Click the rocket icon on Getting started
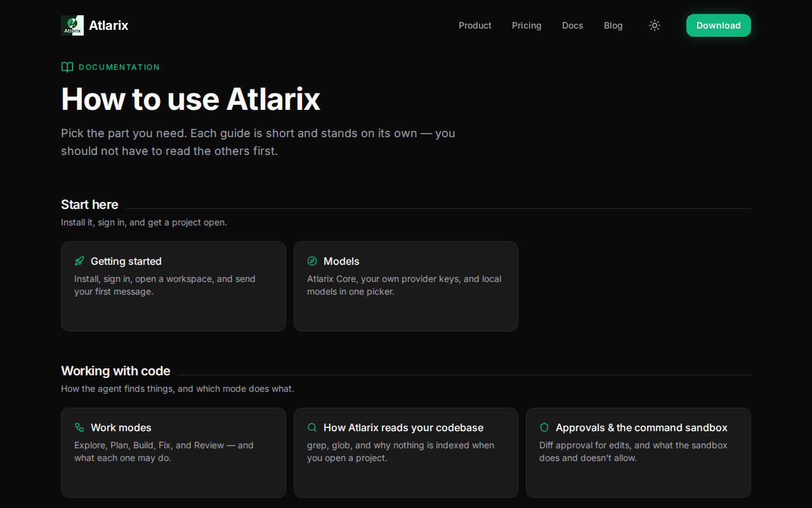 (79, 261)
